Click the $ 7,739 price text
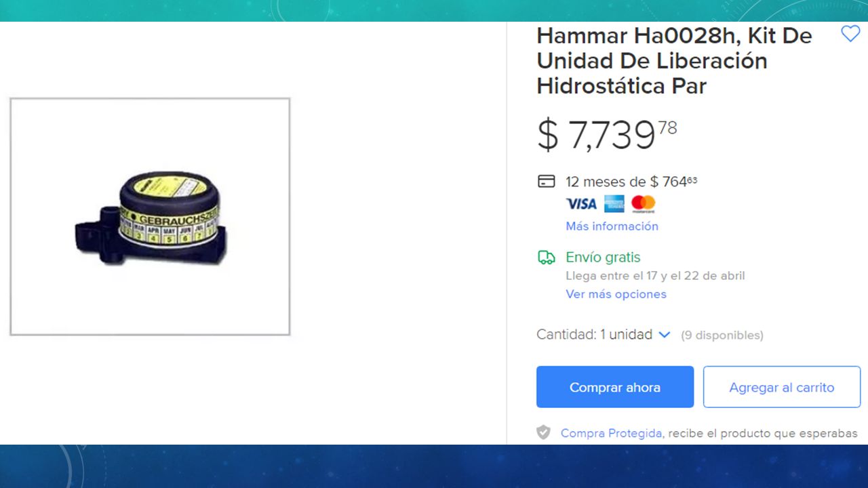The height and width of the screenshot is (488, 868). pos(607,134)
